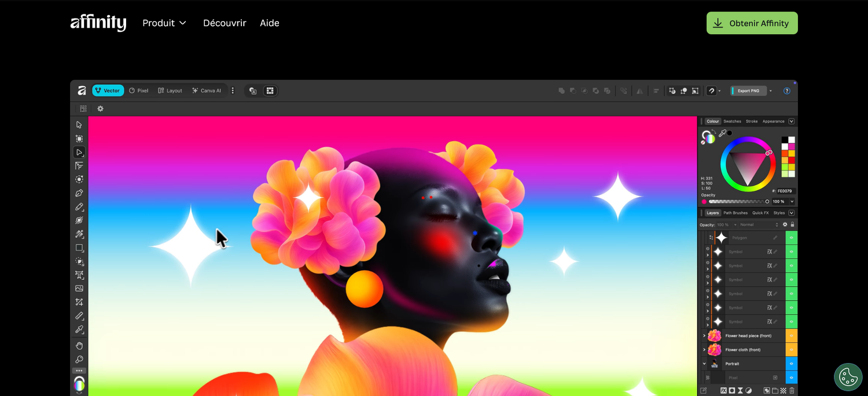The width and height of the screenshot is (868, 396).
Task: Select the Move tool in the left toolbar
Action: pos(79,124)
